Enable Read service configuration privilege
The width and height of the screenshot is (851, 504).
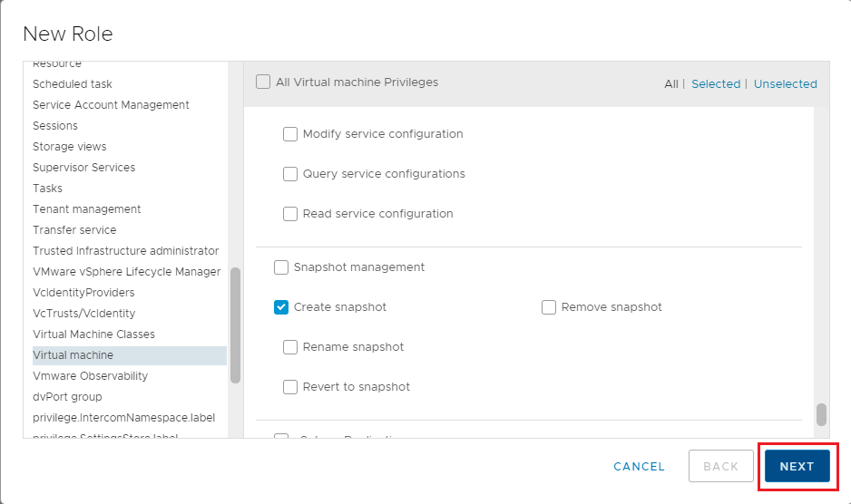(x=290, y=214)
